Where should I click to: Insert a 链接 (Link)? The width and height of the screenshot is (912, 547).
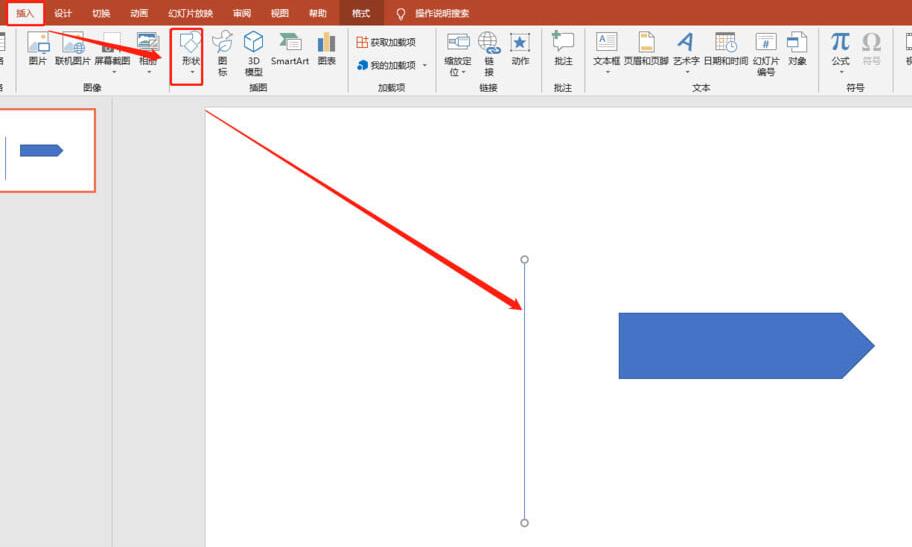488,50
